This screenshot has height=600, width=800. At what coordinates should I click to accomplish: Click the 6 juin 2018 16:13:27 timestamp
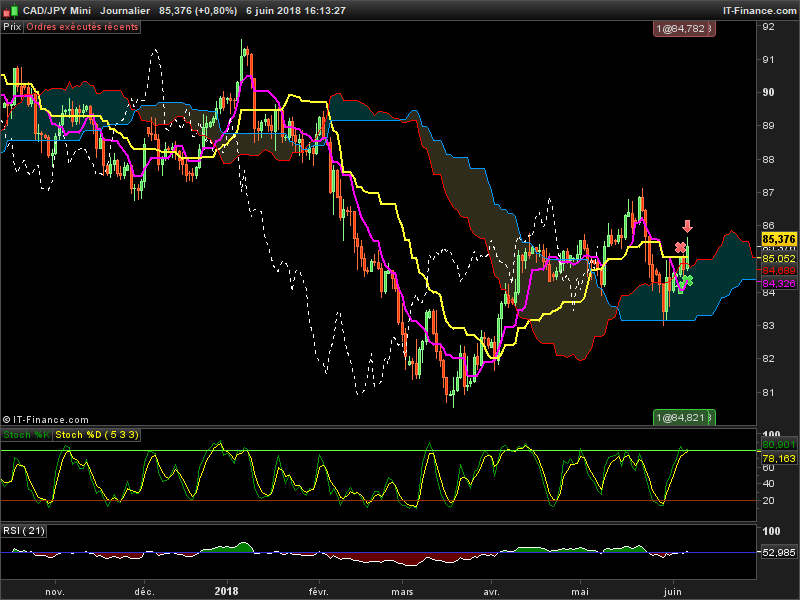296,10
